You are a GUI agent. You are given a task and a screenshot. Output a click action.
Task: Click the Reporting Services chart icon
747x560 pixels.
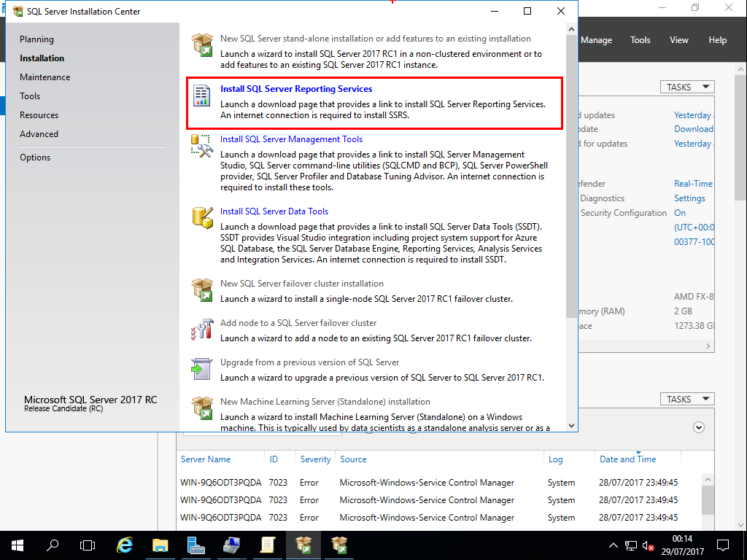202,97
